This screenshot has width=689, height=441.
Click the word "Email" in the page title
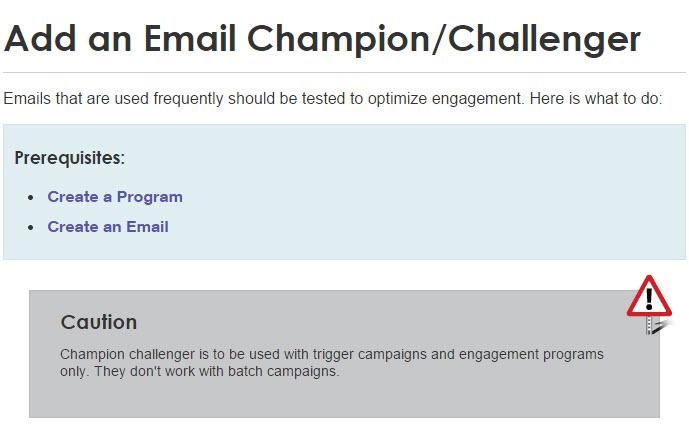point(190,39)
